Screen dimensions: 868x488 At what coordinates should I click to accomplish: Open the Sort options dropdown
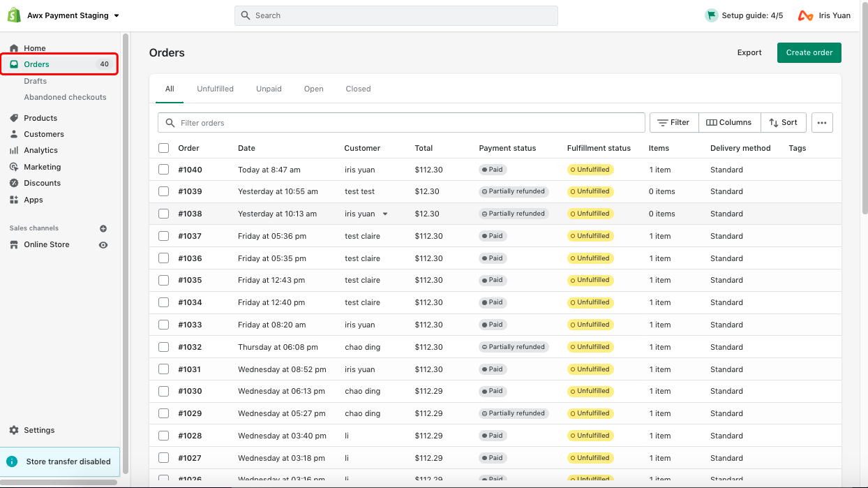coord(783,123)
